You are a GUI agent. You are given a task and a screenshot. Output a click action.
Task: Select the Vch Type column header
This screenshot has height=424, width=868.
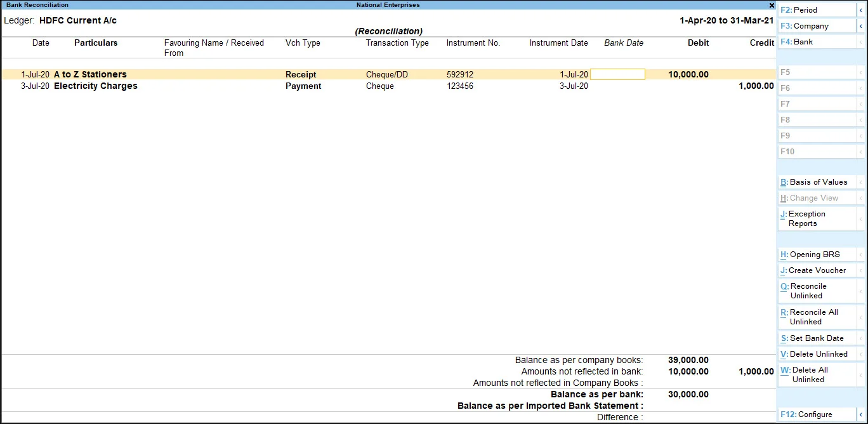click(303, 43)
